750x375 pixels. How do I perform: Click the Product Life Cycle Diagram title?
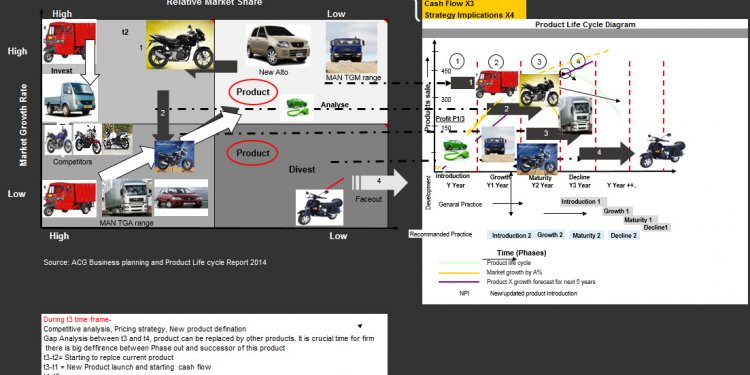point(585,24)
